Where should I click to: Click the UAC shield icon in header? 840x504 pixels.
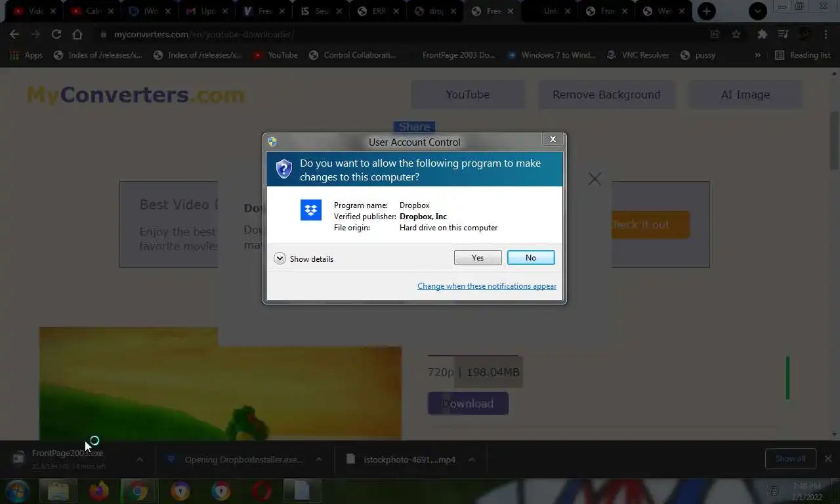pos(283,169)
